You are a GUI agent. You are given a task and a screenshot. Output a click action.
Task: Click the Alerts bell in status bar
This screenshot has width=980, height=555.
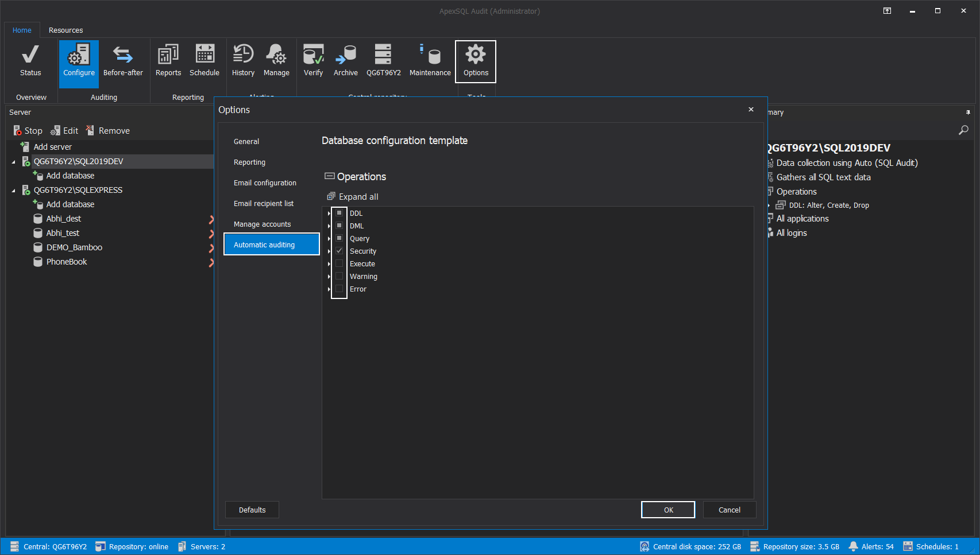[x=854, y=546]
